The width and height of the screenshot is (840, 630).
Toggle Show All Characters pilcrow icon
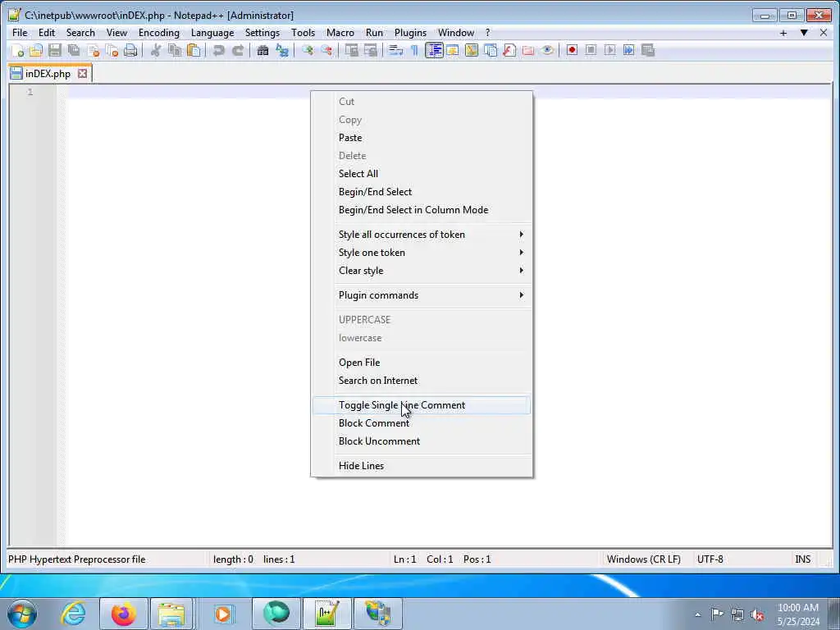tap(414, 50)
